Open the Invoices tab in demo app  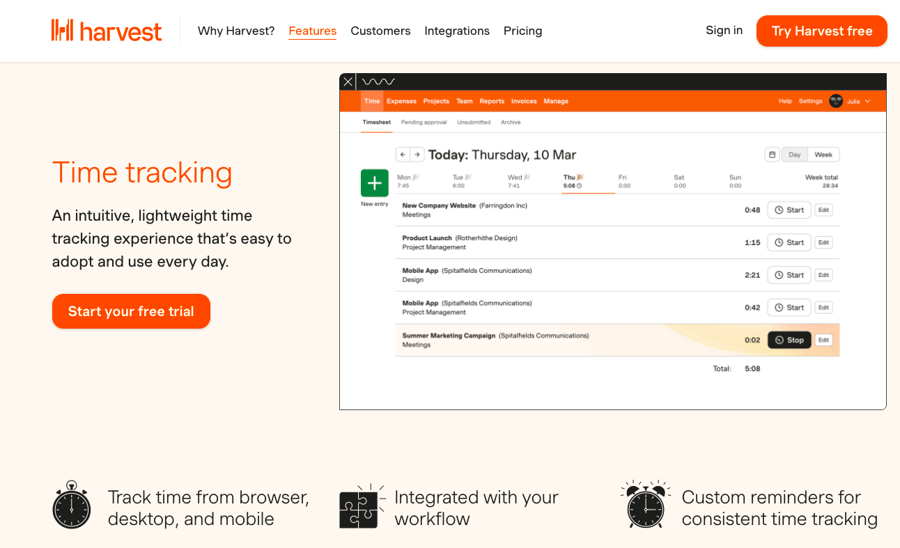point(524,101)
